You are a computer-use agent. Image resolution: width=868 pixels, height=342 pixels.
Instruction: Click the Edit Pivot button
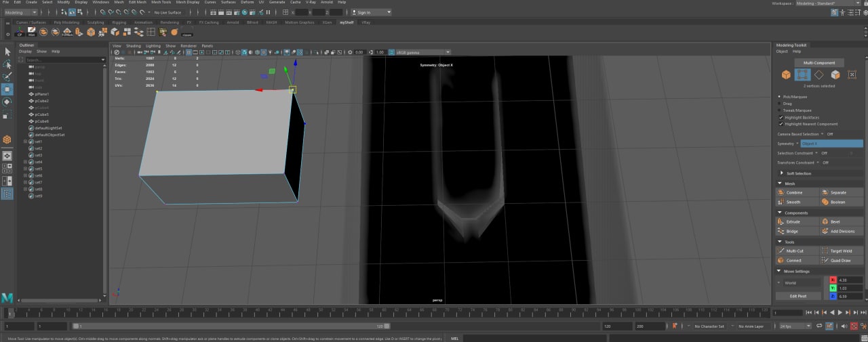[x=798, y=296]
